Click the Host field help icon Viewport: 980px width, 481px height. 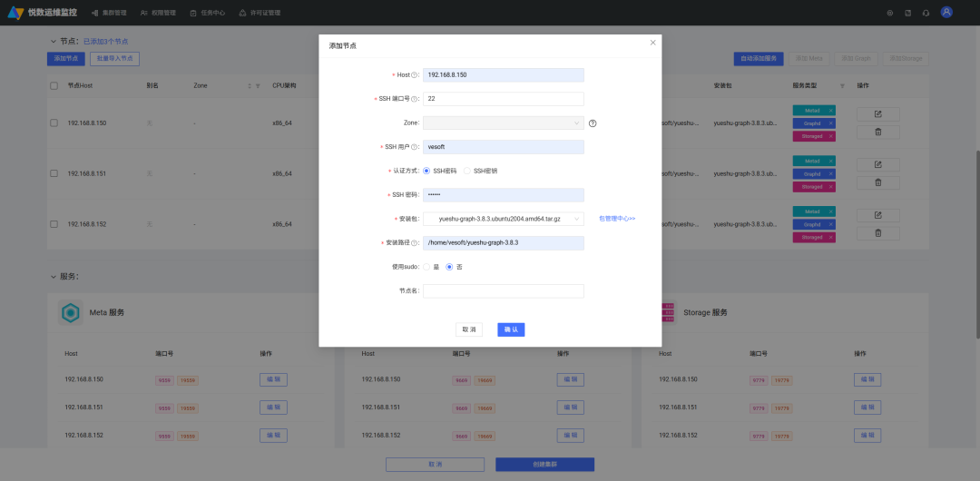tap(415, 75)
